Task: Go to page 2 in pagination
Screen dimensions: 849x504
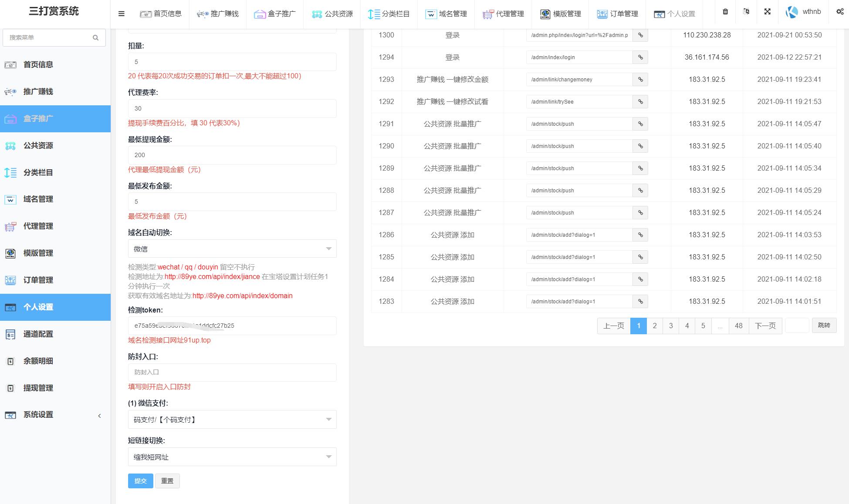Action: pyautogui.click(x=654, y=326)
